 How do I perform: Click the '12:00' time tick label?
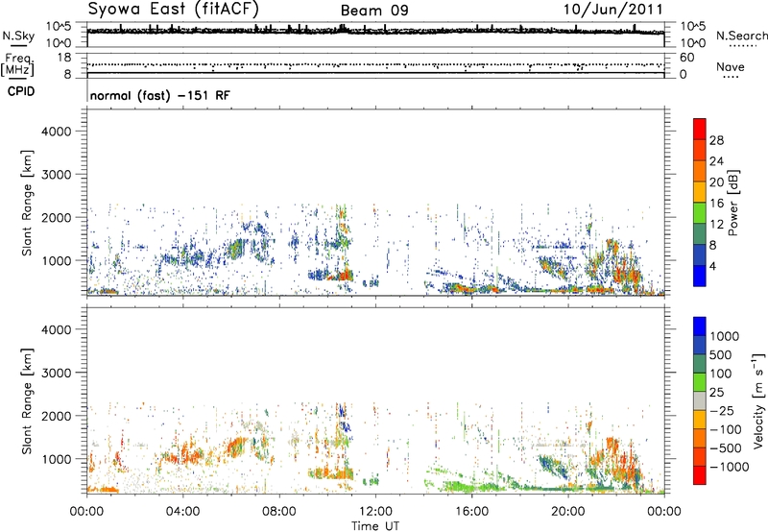[375, 511]
